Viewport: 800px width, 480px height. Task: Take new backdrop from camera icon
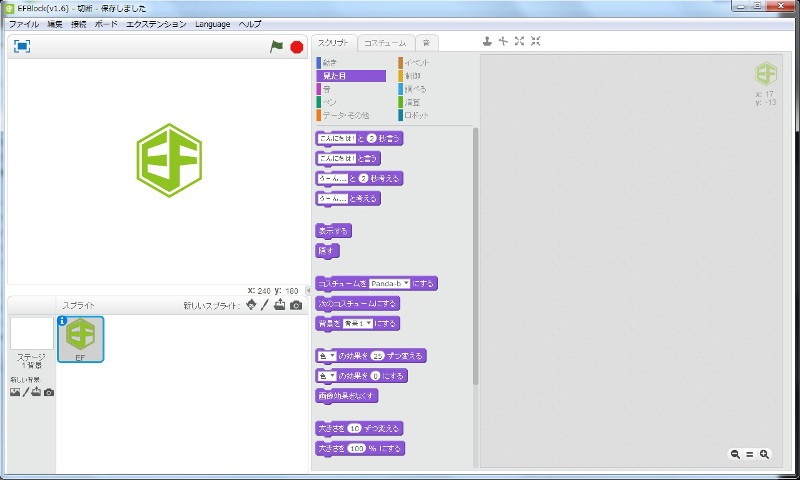point(49,392)
